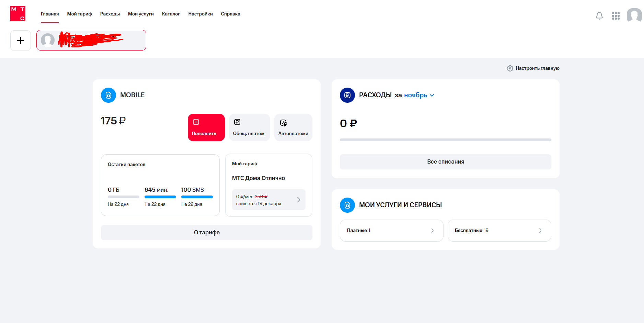Open the Настройки menu item
The image size is (644, 323).
200,14
